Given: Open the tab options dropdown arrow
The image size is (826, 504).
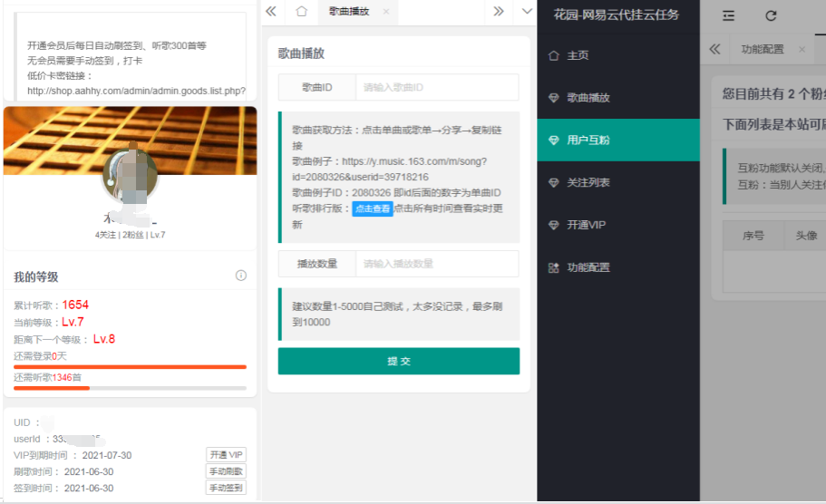Looking at the screenshot, I should [x=527, y=12].
